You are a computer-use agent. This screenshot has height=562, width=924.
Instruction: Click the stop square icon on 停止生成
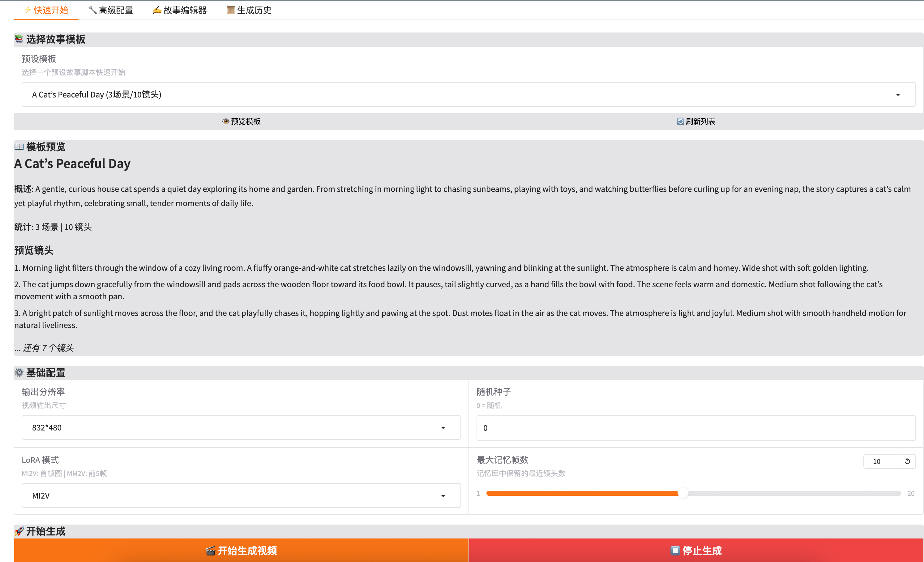coord(675,550)
